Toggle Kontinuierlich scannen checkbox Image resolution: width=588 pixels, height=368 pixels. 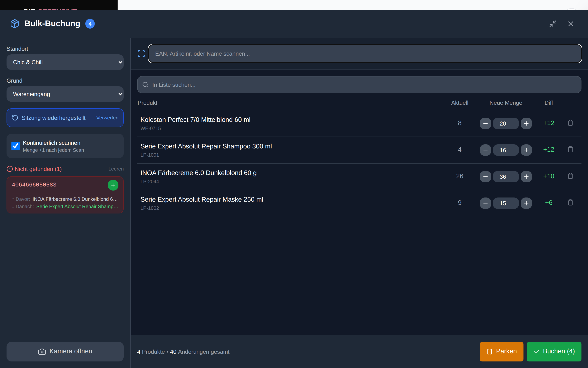[16, 146]
